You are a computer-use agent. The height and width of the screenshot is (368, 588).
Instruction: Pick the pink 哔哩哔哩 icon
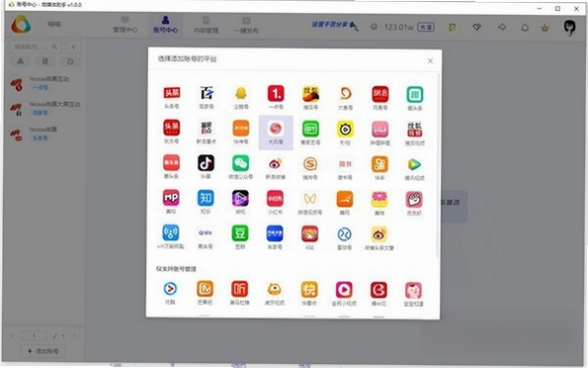point(379,130)
